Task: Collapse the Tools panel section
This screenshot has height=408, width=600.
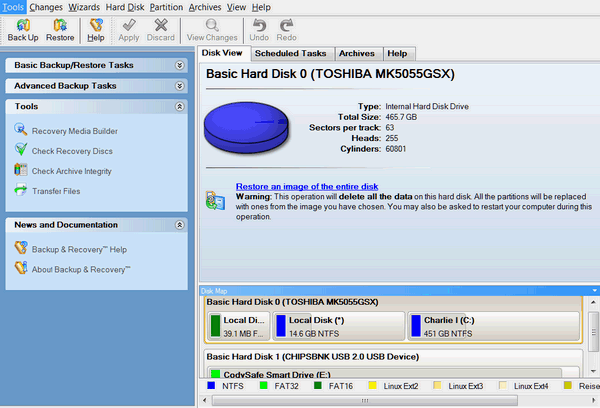Action: tap(179, 106)
